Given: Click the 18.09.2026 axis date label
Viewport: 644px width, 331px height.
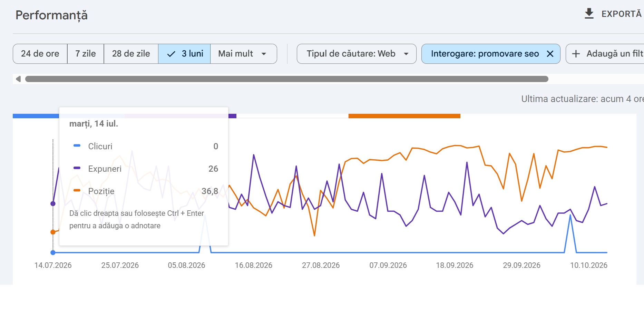Looking at the screenshot, I should 455,265.
